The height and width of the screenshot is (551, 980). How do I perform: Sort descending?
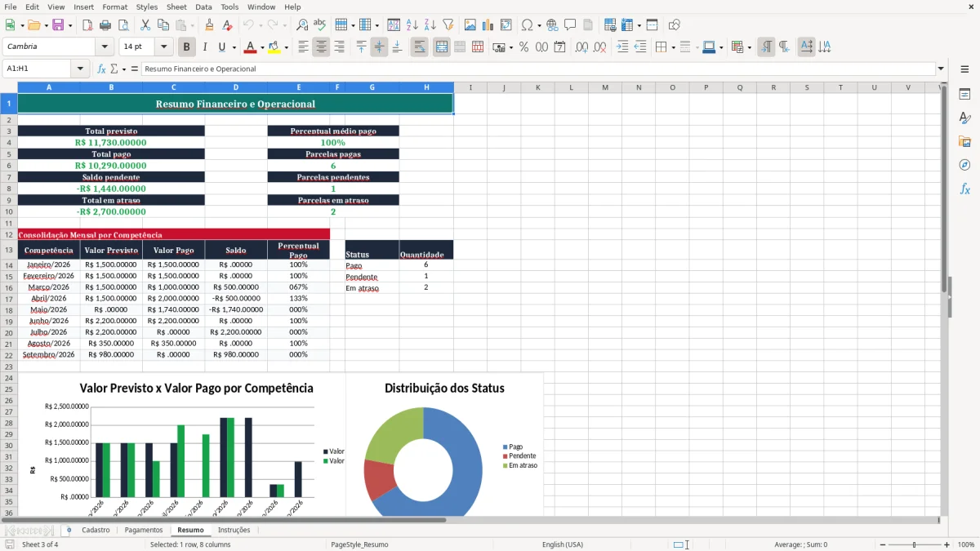[430, 25]
